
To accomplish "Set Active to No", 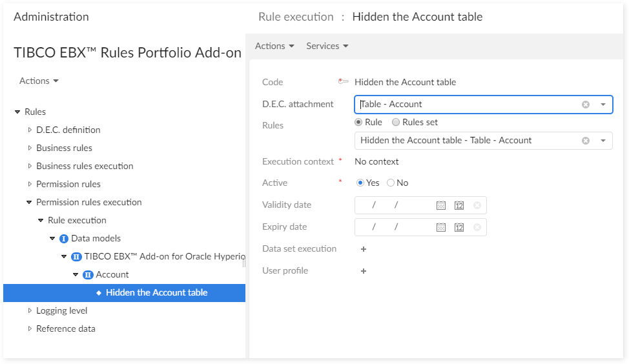I will point(390,183).
